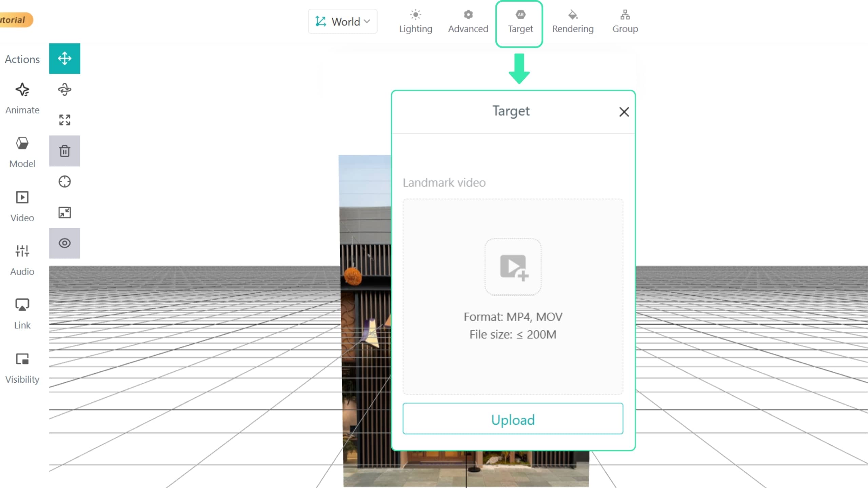This screenshot has width=868, height=488.
Task: Click the Upload button
Action: pos(513,419)
